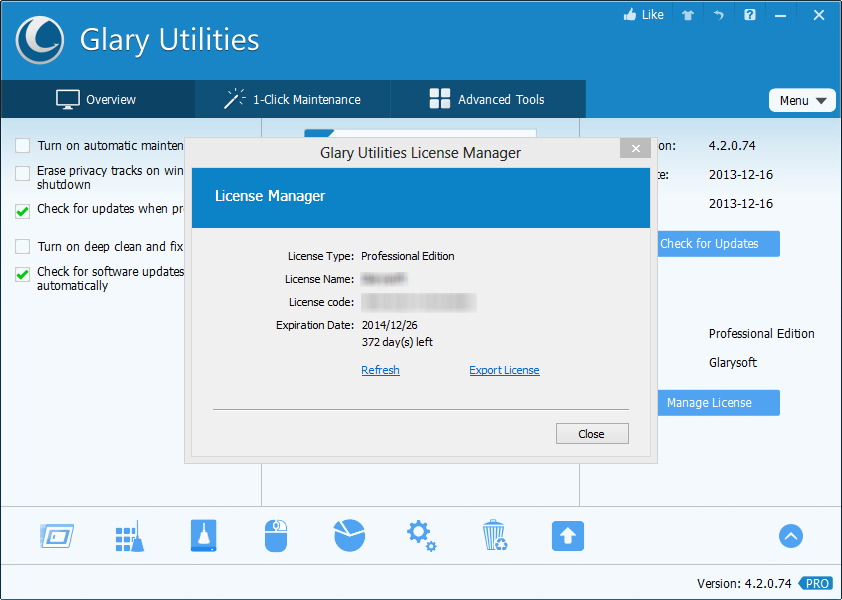The image size is (842, 600).
Task: Click the Refresh link in License Manager
Action: click(x=380, y=370)
